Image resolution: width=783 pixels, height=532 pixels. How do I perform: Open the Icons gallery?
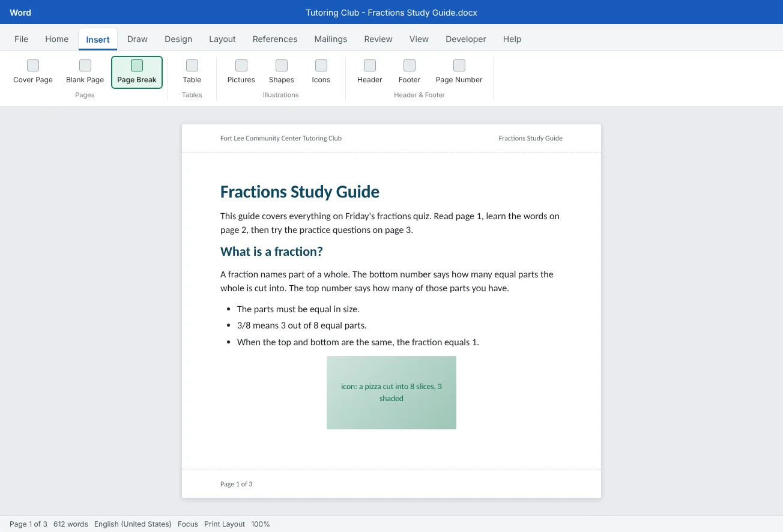(x=321, y=72)
